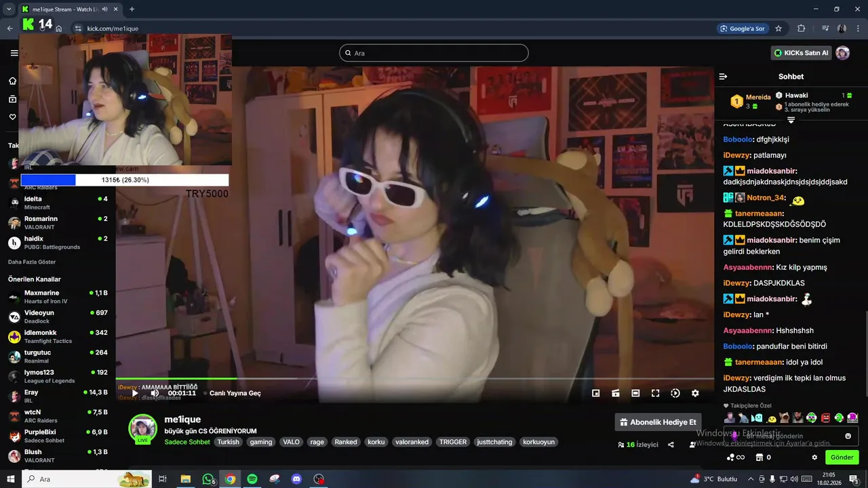Open lymos123 League of Legends channel
868x488 pixels.
(x=58, y=376)
